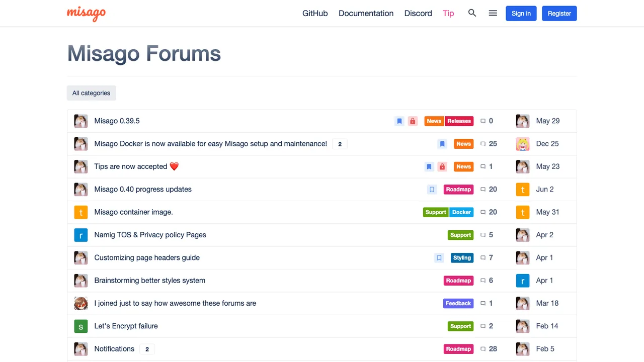Select Support tag on Misago container image row
This screenshot has height=362, width=644.
[436, 212]
